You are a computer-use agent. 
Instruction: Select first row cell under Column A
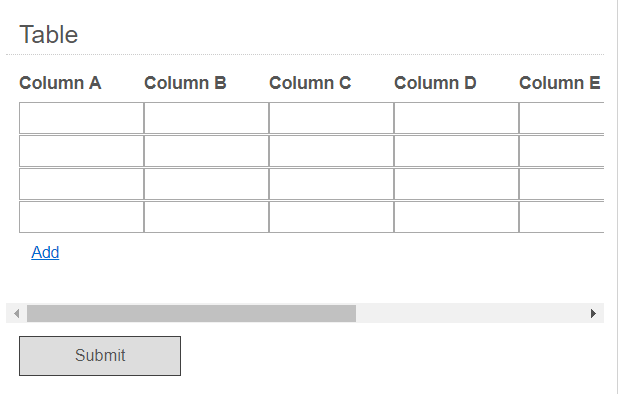81,118
